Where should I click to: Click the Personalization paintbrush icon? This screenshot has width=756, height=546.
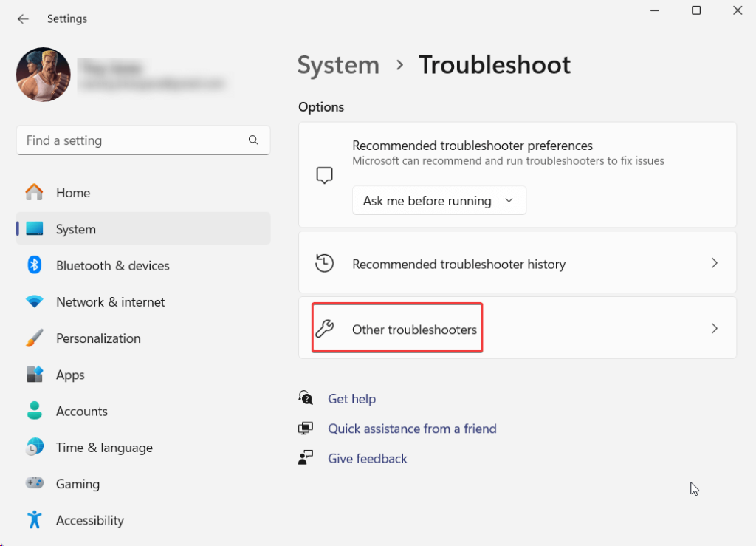tap(34, 338)
